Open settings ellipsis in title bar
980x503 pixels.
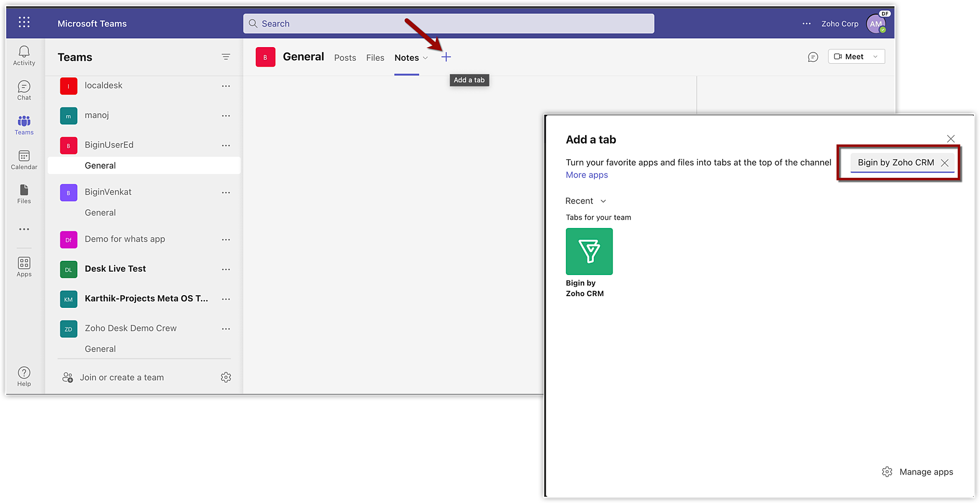(807, 24)
